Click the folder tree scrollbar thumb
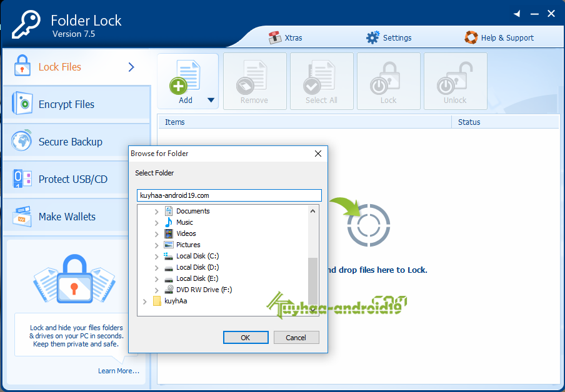Viewport: 565px width, 392px height. click(312, 281)
